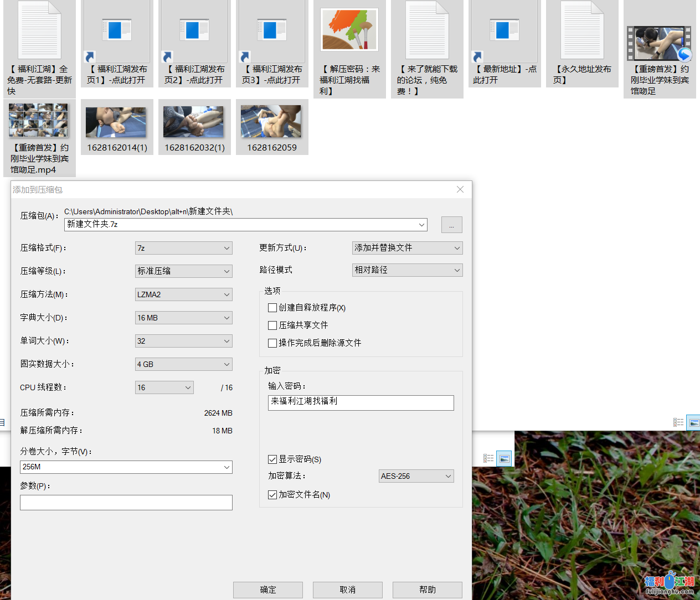Click the 确定 button
Screen dimensions: 700x600
click(267, 590)
